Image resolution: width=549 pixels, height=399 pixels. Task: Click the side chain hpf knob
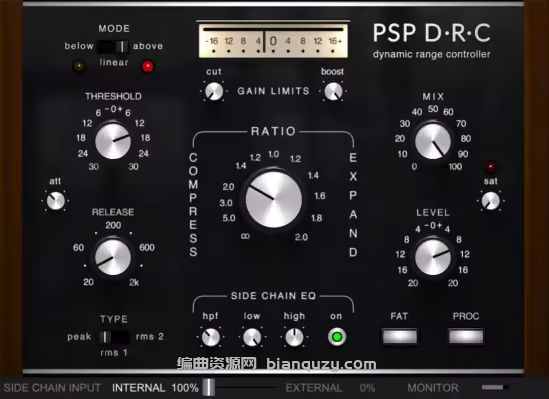click(210, 337)
